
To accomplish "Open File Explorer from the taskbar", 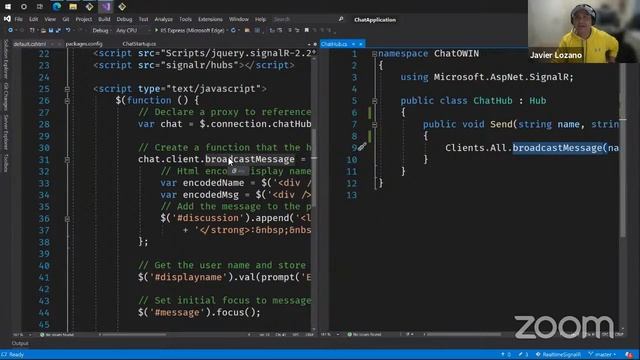I will pos(73,7).
